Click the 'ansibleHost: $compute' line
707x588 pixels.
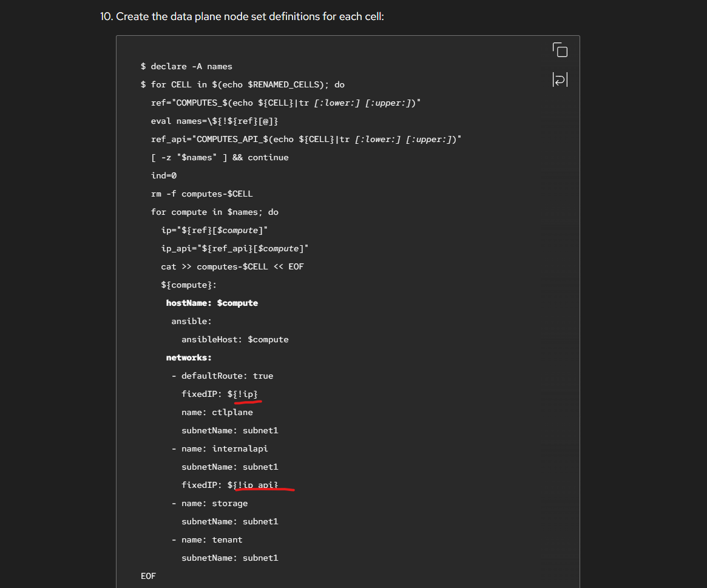[x=235, y=339]
